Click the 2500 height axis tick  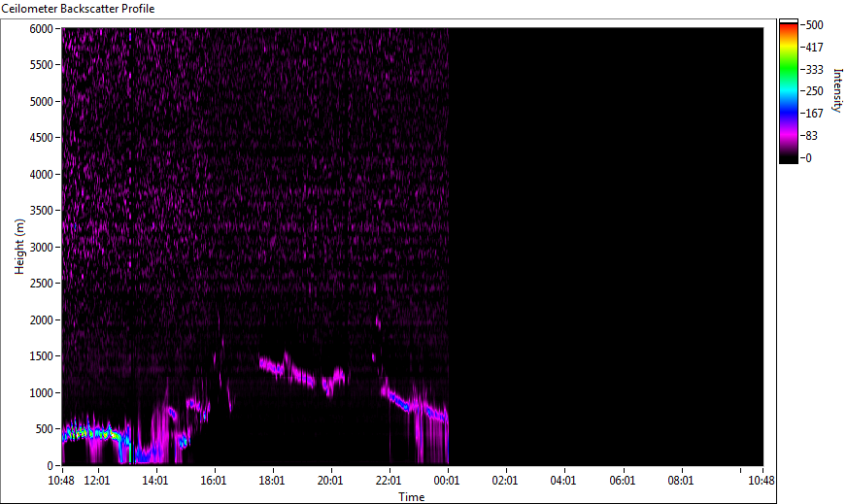click(41, 284)
